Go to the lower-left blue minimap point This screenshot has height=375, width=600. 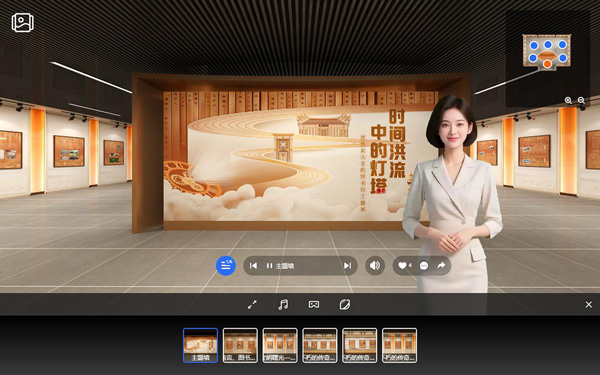(x=533, y=58)
